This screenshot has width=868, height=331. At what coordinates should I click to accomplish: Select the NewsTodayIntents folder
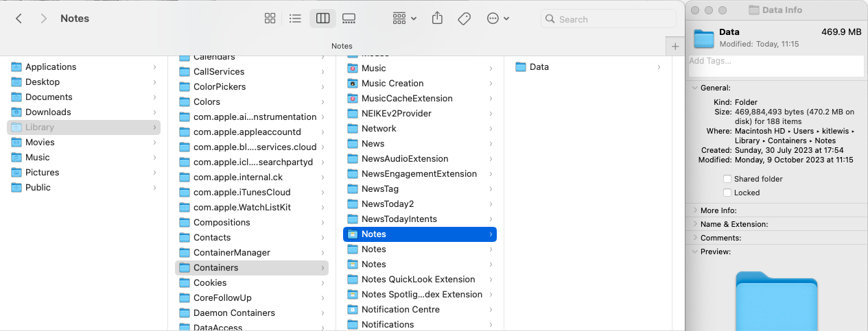pos(420,219)
